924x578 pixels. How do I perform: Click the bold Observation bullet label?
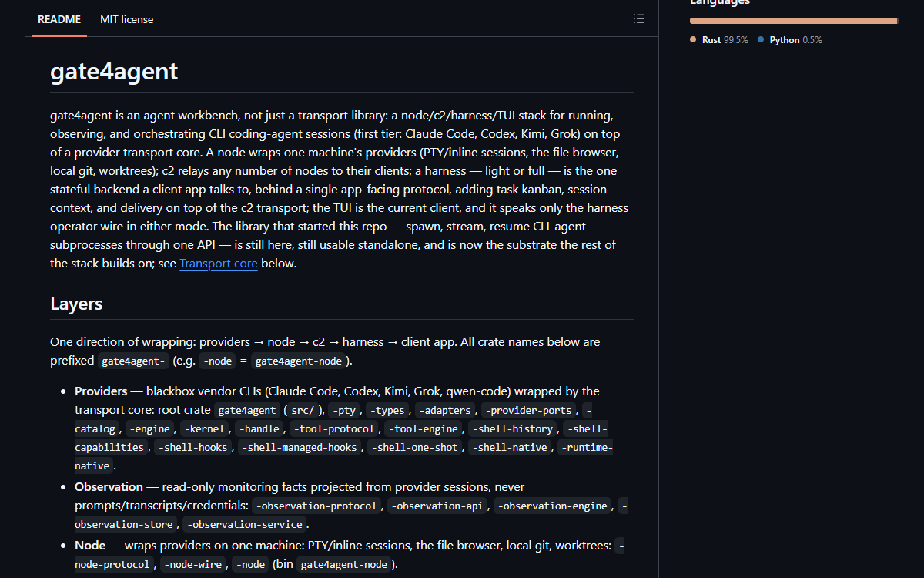[109, 487]
